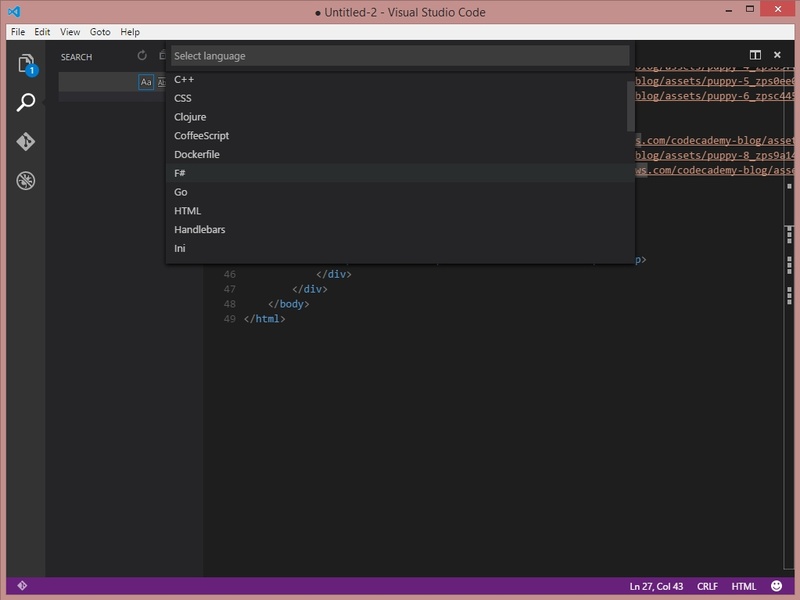Click the Git icon in status bar

(x=22, y=586)
